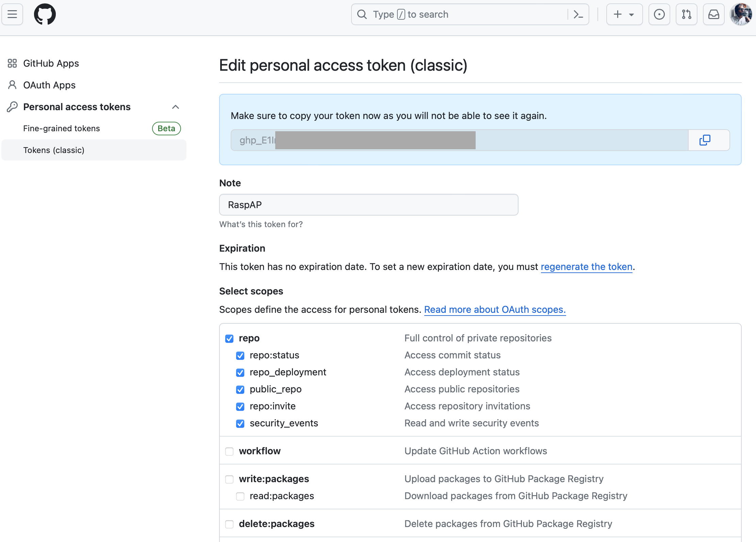Toggle the repo:invite checkbox
This screenshot has height=542, width=756.
pyautogui.click(x=240, y=407)
